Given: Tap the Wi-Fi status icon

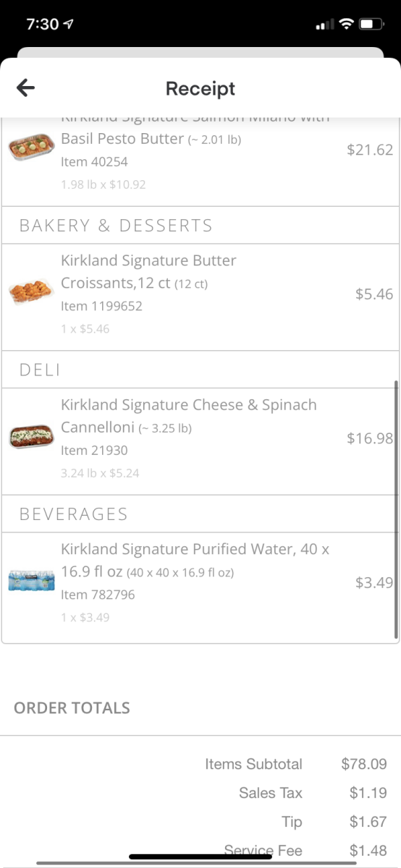Looking at the screenshot, I should [346, 24].
